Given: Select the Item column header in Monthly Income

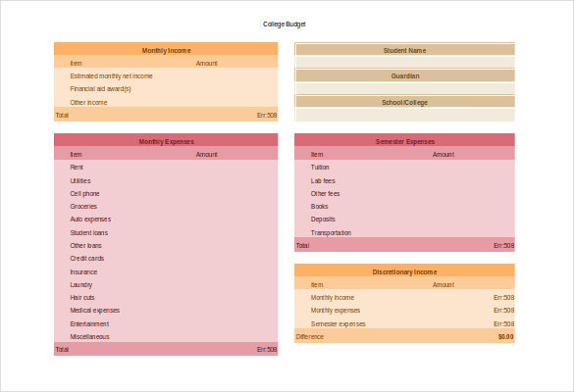Looking at the screenshot, I should coord(77,64).
